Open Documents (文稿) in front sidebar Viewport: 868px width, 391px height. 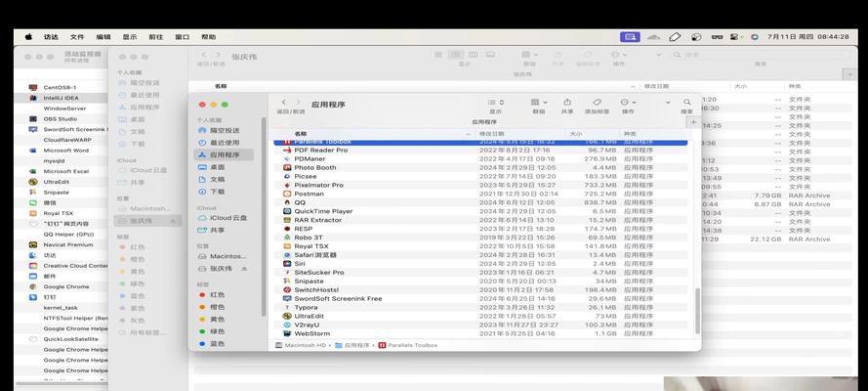point(225,180)
